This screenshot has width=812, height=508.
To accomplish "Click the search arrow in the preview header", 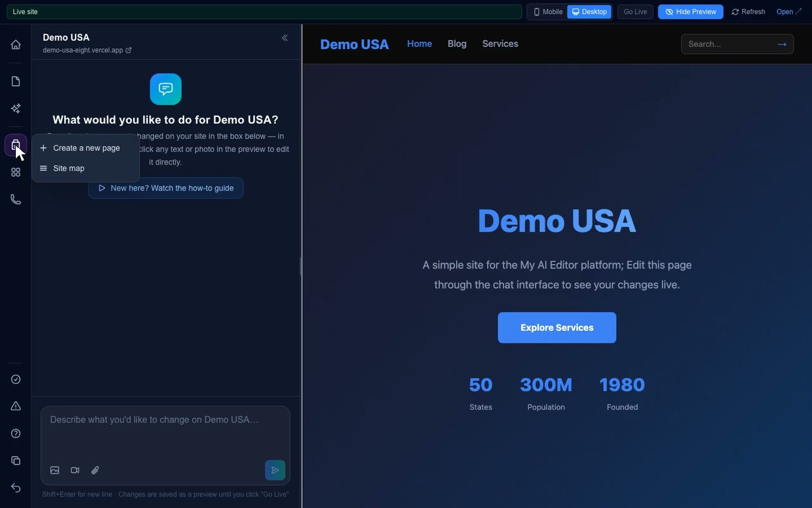I will point(782,44).
